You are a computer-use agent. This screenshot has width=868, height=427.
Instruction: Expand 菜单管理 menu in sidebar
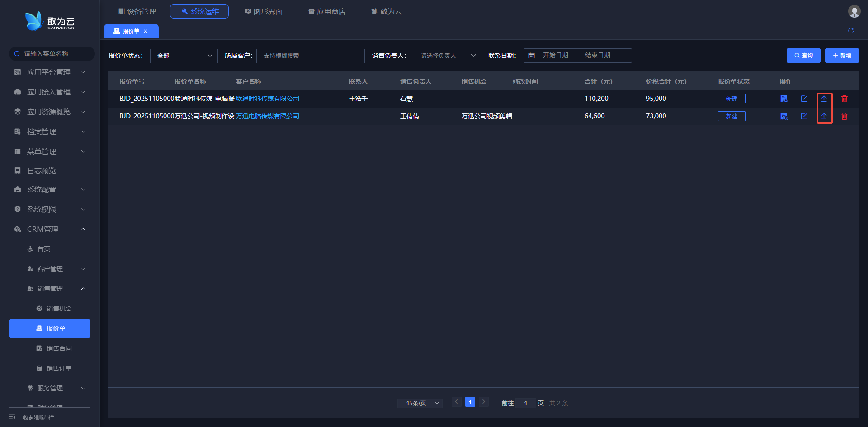point(50,152)
